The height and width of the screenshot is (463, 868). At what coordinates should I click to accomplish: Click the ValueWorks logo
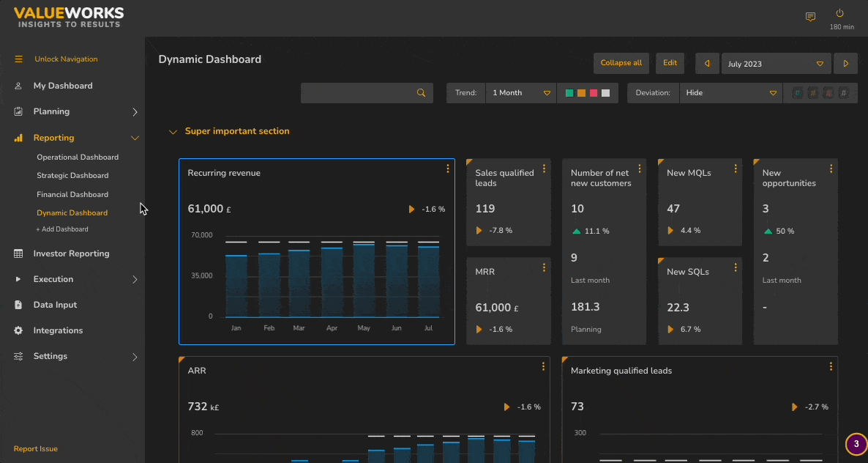(x=69, y=17)
